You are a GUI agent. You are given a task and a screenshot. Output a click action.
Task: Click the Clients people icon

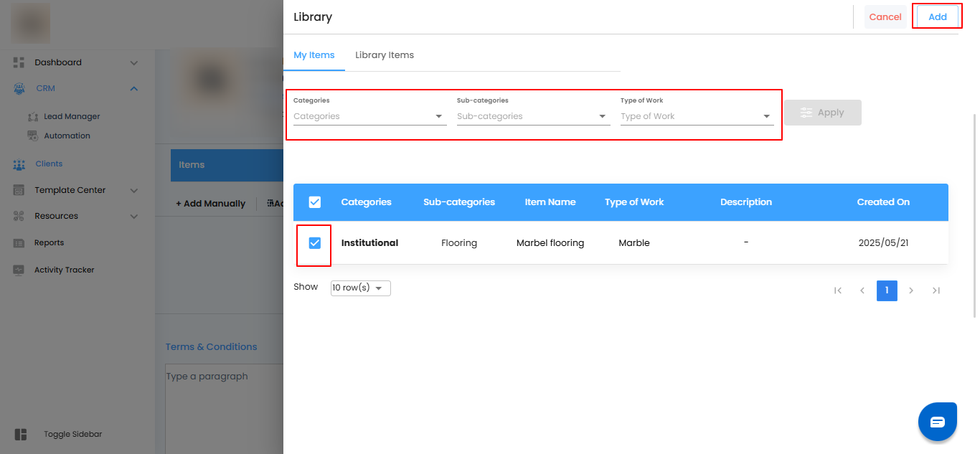[19, 164]
